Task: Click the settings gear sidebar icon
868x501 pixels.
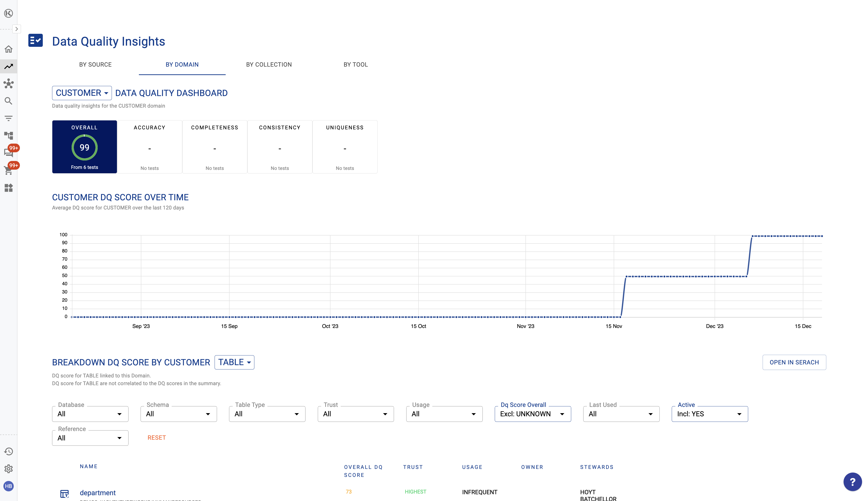Action: (9, 469)
